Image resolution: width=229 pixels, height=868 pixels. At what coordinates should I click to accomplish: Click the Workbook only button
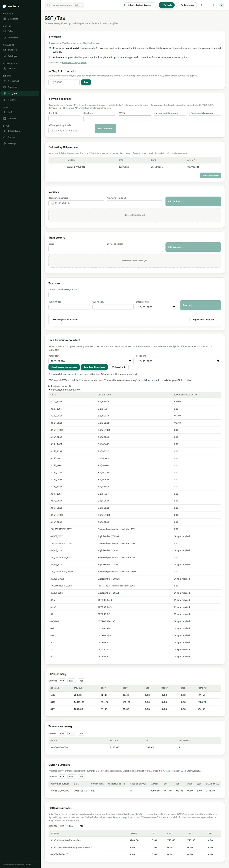pos(119,367)
